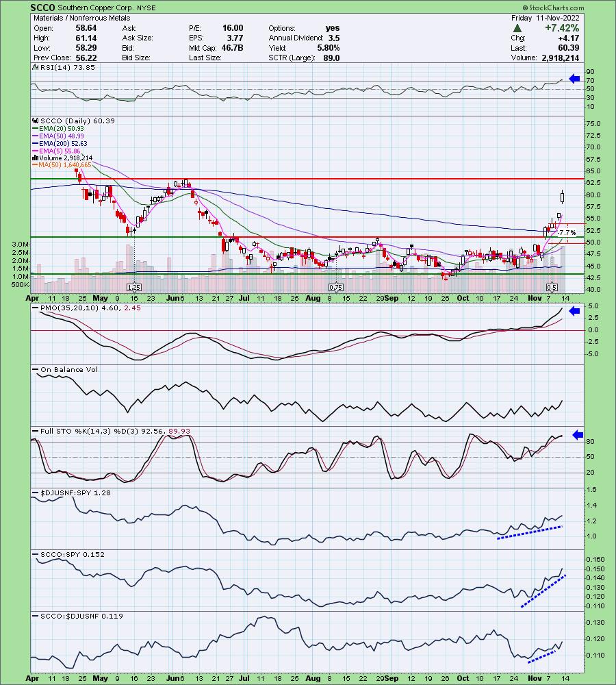Screen dimensions: 616x685
Task: Click the Volume value 2,918,214 in header
Action: click(560, 58)
